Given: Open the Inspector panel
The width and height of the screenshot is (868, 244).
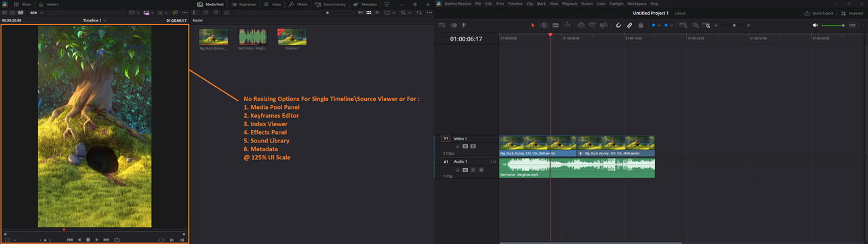Looking at the screenshot, I should (852, 13).
